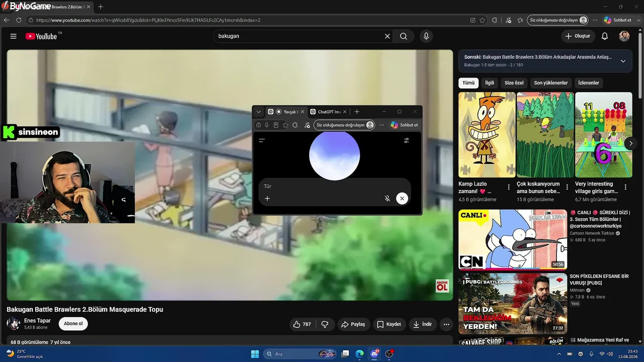Image resolution: width=644 pixels, height=362 pixels.
Task: Open ChatGPT sidebar menu in popup window
Action: point(262,141)
